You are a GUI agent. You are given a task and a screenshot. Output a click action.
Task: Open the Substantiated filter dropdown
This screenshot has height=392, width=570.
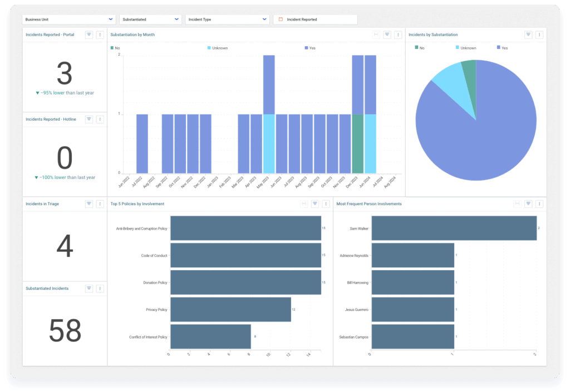coord(150,19)
